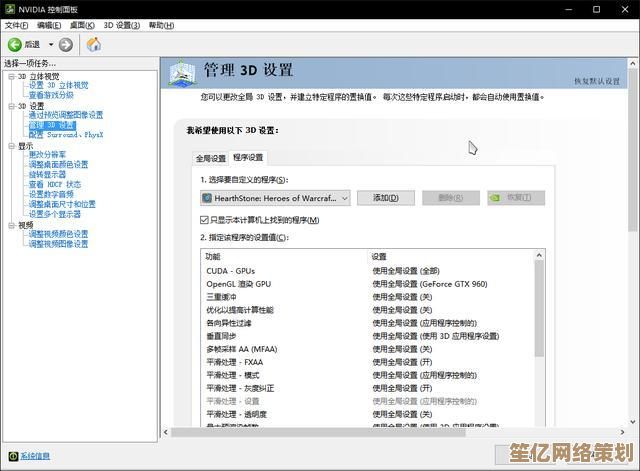Select the 平滑处理 - 透明度 row
The width and height of the screenshot is (640, 471).
click(x=367, y=415)
